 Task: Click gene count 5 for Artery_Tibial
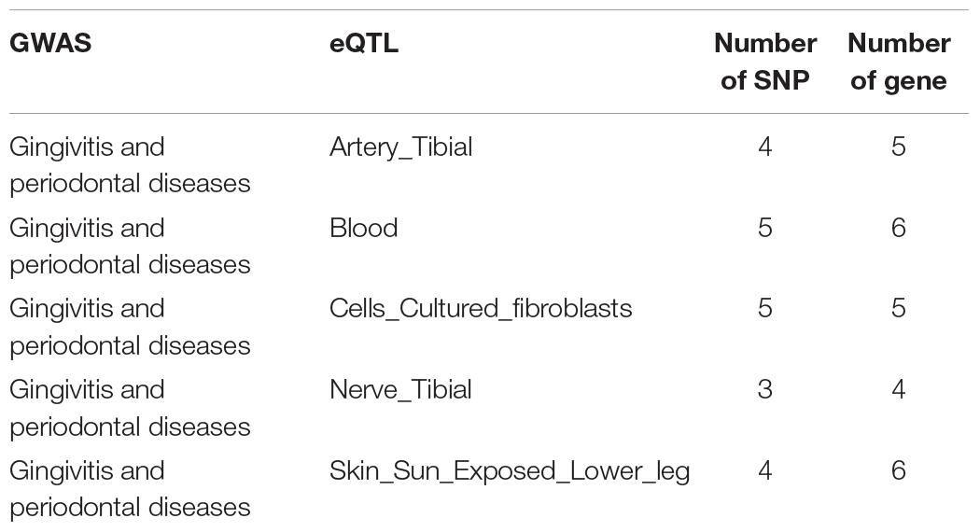[x=899, y=147]
